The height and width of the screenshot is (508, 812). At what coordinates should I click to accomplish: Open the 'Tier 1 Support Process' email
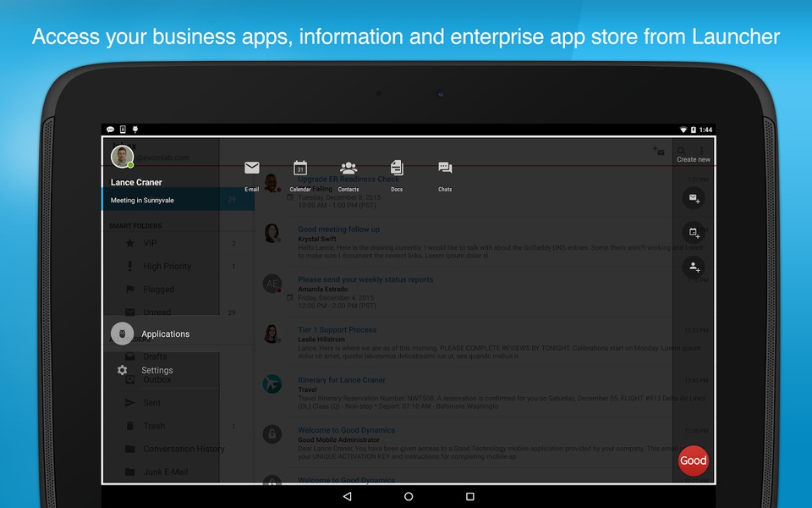coord(484,342)
